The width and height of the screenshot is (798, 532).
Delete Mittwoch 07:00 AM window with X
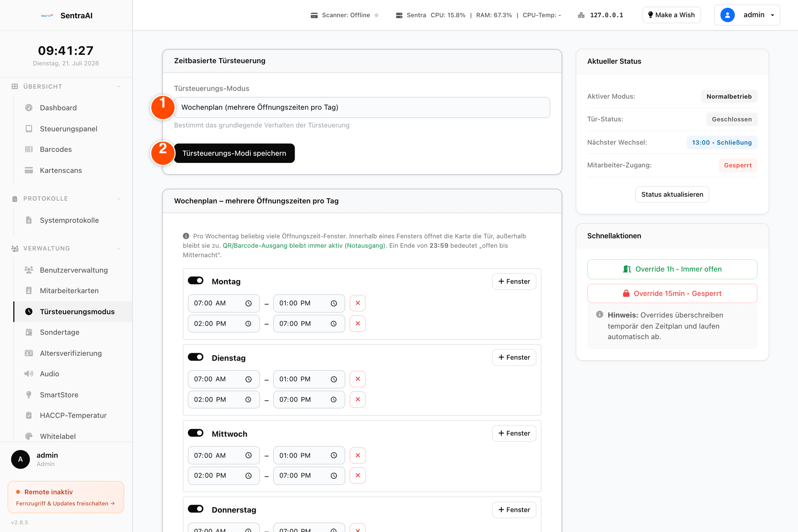point(358,456)
